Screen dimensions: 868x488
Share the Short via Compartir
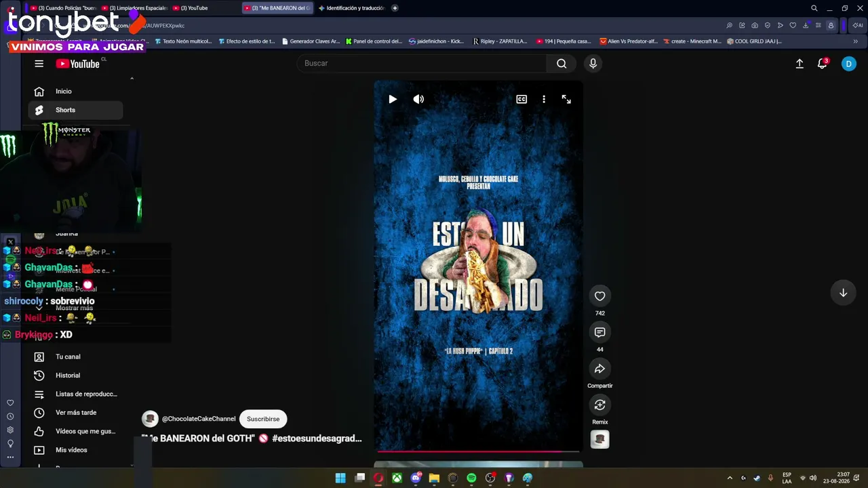pos(599,369)
